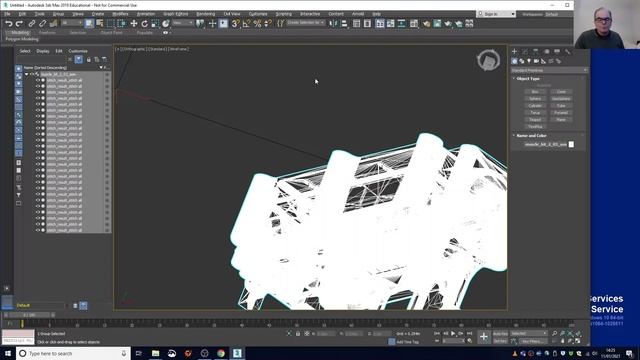Click the Teapot primitive button

click(535, 120)
